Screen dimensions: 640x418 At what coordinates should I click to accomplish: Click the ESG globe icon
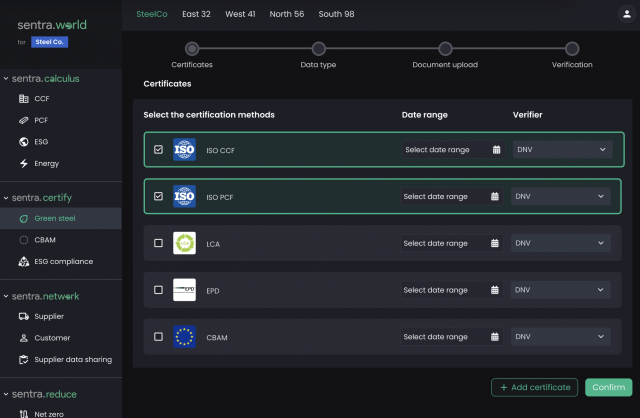[24, 142]
